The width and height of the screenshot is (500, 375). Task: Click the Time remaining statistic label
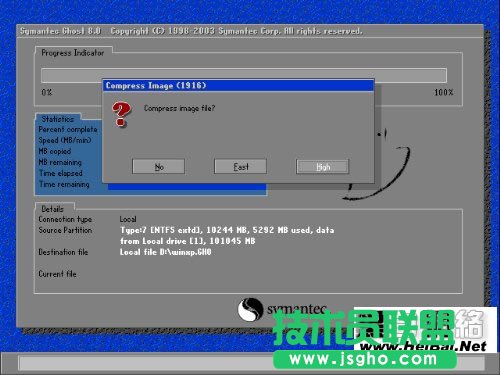(x=64, y=184)
